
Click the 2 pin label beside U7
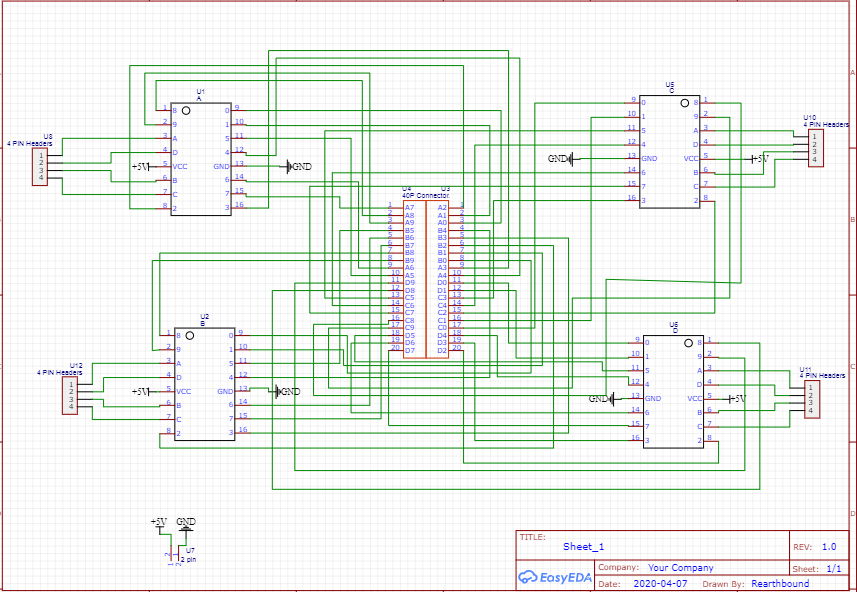coord(188,559)
